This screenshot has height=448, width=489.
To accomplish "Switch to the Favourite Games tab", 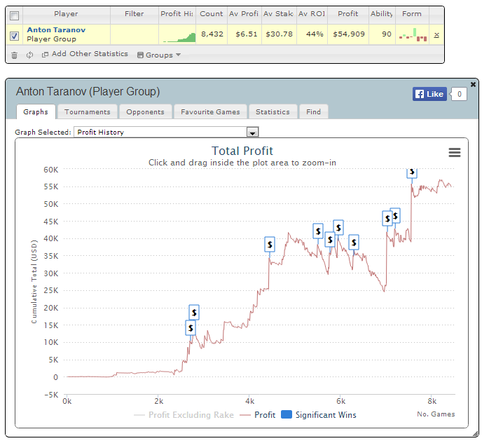I will pos(210,111).
